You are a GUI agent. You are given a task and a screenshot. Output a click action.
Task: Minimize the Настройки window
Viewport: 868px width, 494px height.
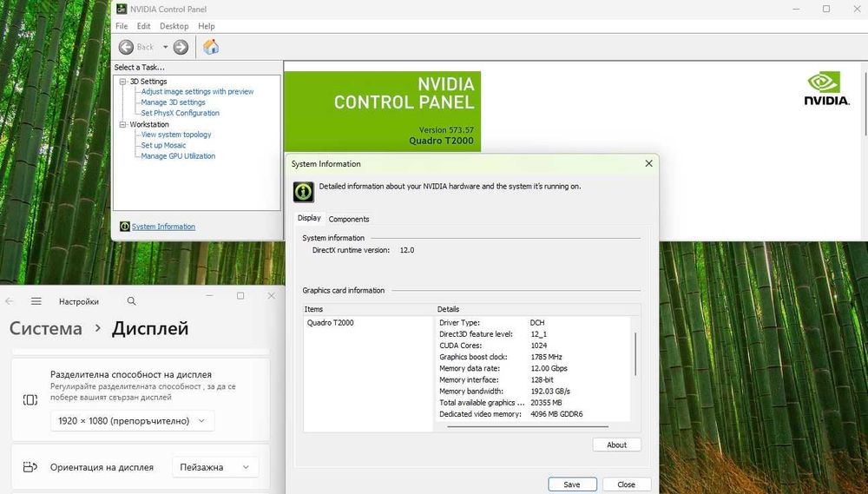[210, 296]
